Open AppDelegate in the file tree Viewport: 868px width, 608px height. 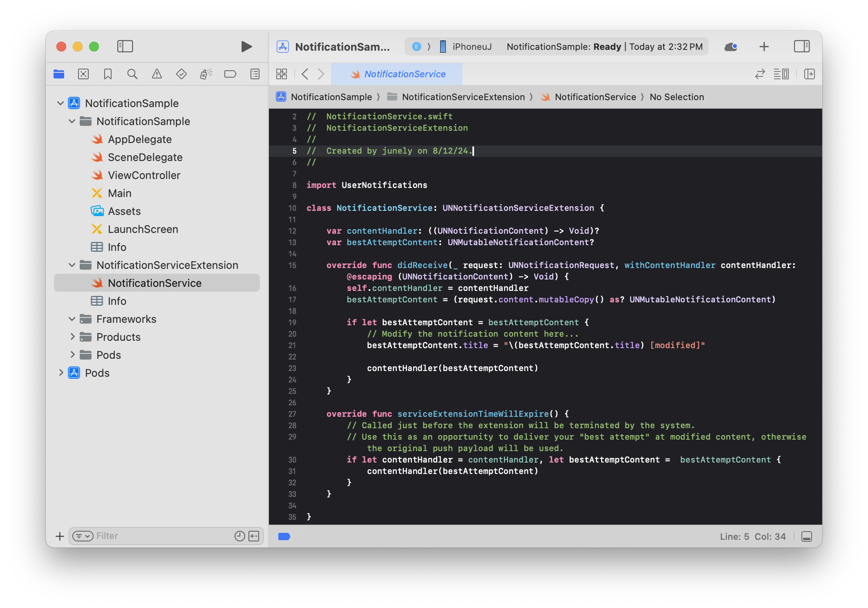click(139, 139)
